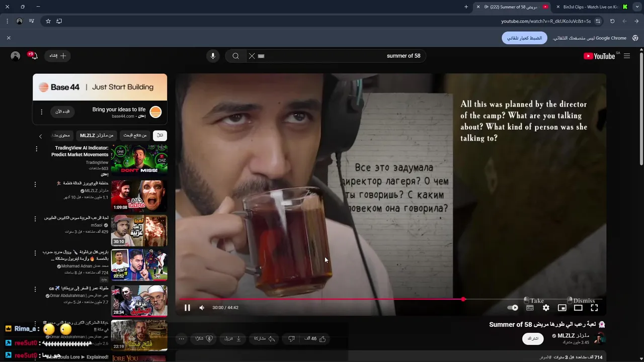The height and width of the screenshot is (362, 644).
Task: Toggle the autoplay switch in player
Action: [513, 308]
